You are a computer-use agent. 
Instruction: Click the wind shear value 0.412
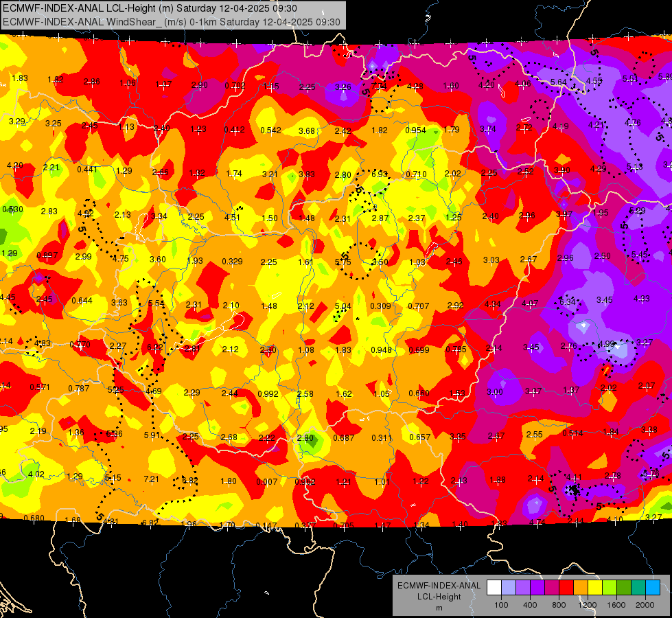click(235, 130)
